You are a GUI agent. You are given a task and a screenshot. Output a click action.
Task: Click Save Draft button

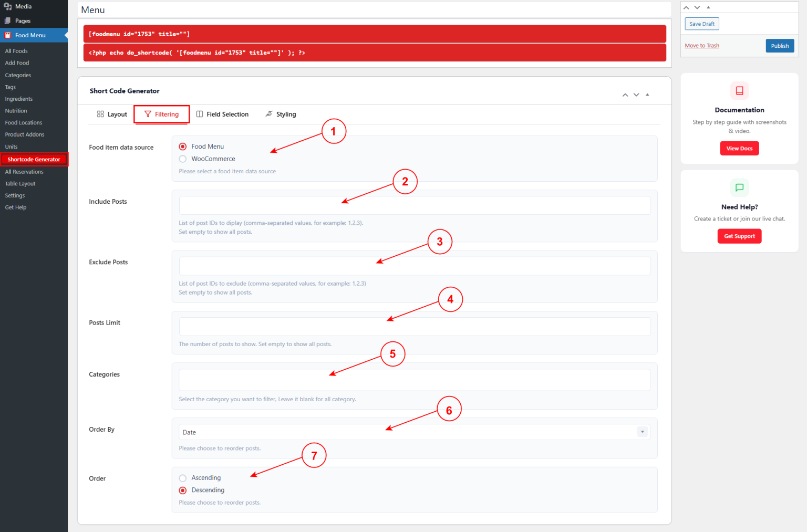tap(702, 24)
